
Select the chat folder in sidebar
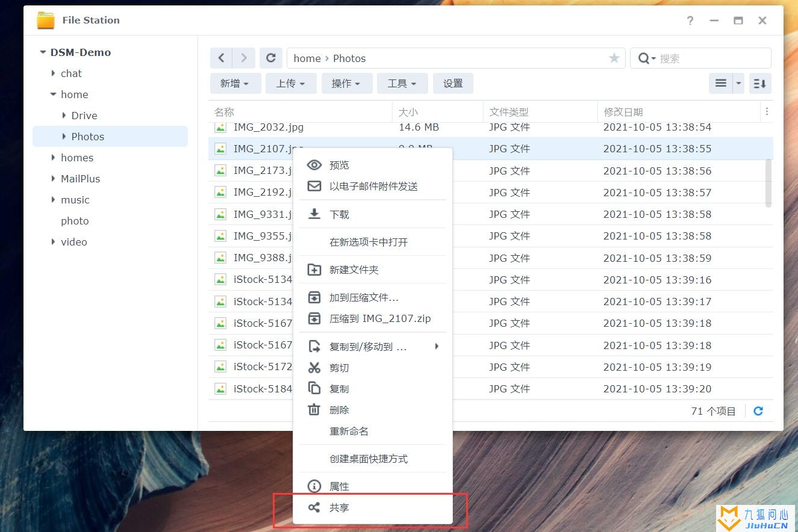[71, 73]
